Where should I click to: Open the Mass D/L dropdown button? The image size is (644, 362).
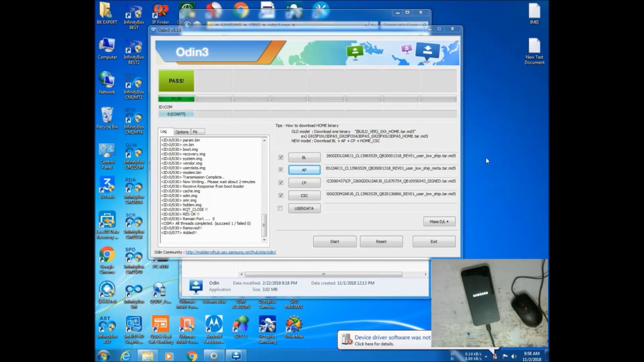click(x=439, y=221)
